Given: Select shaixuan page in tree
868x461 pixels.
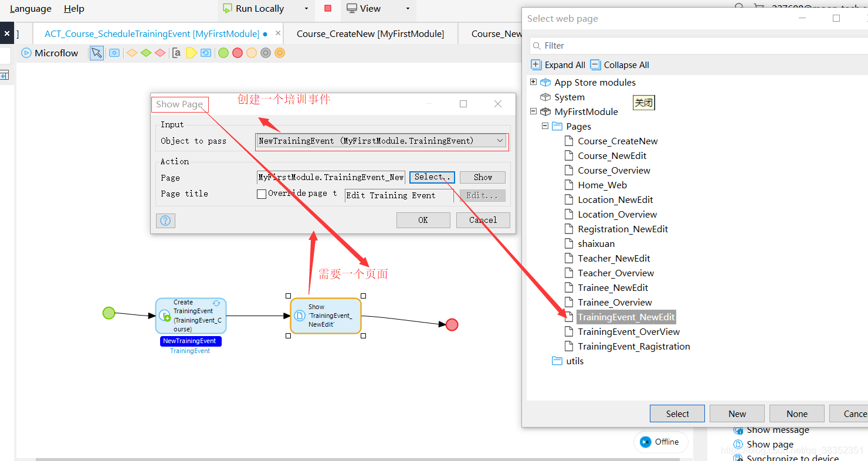Looking at the screenshot, I should (x=596, y=243).
